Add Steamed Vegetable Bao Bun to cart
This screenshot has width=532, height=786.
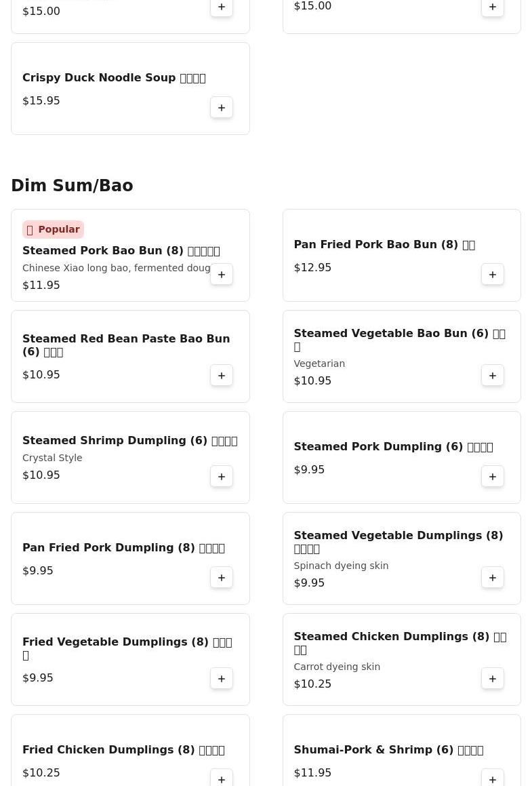coord(493,376)
